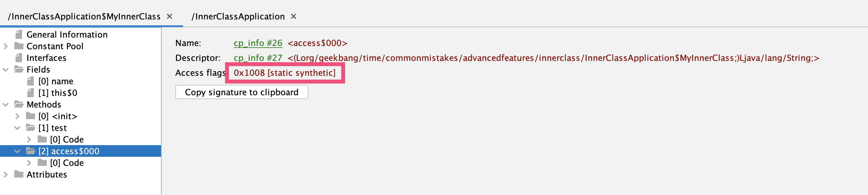Click the Interfaces file icon
The image size is (868, 195).
tap(19, 58)
